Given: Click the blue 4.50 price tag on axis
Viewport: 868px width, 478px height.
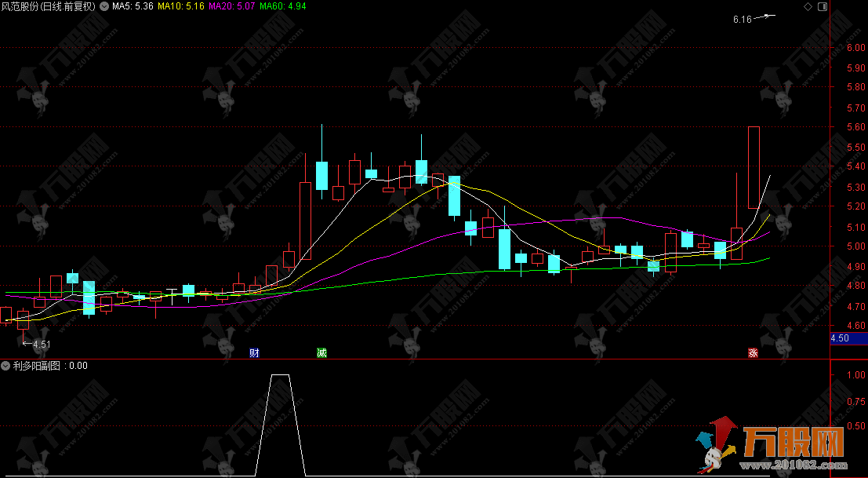Looking at the screenshot, I should [x=840, y=338].
